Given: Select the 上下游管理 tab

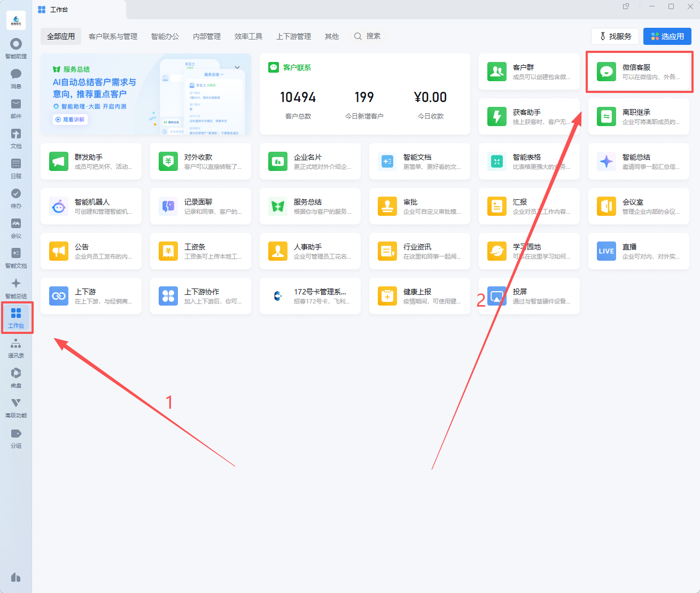Looking at the screenshot, I should tap(293, 36).
